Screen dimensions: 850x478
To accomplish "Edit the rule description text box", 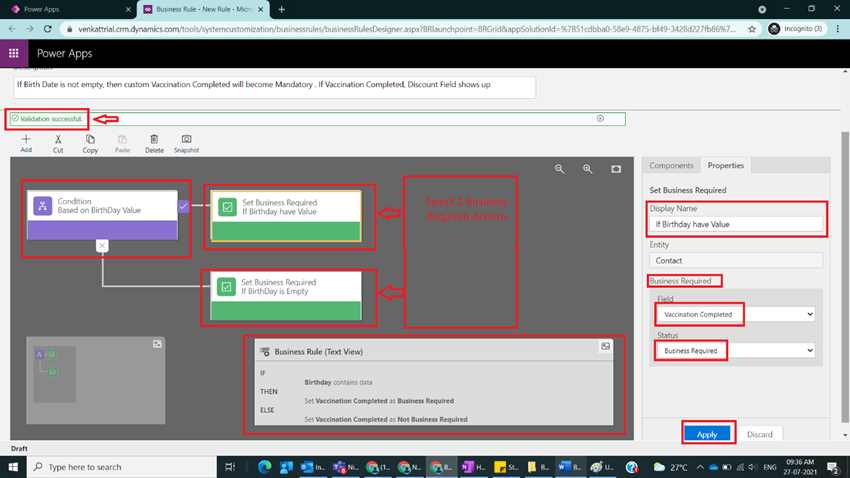I will [274, 87].
